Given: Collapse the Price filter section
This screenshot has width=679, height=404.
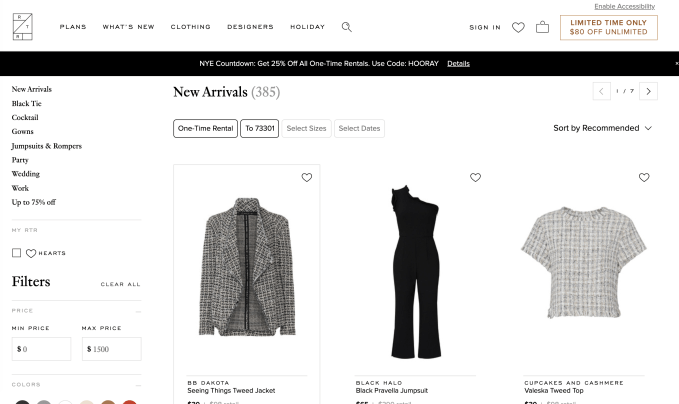Looking at the screenshot, I should [138, 311].
